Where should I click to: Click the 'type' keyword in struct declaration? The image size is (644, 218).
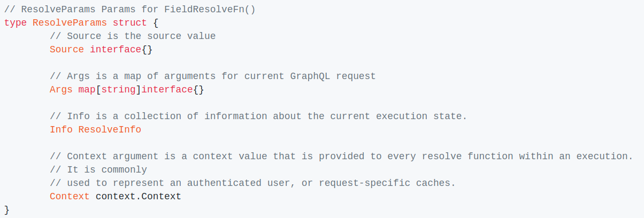[16, 22]
